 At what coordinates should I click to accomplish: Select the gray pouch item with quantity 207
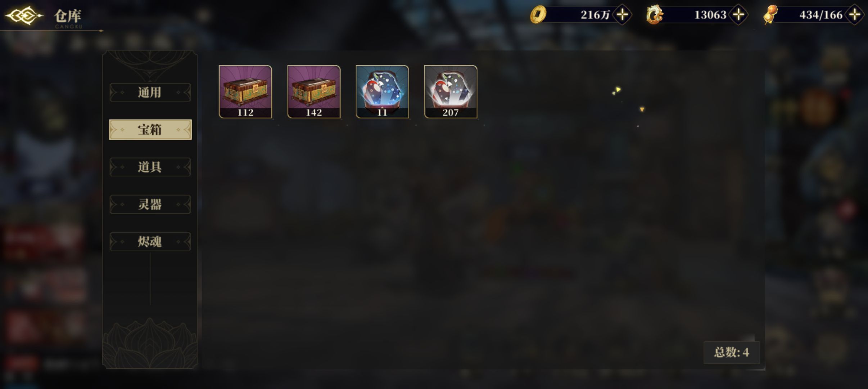pyautogui.click(x=451, y=92)
